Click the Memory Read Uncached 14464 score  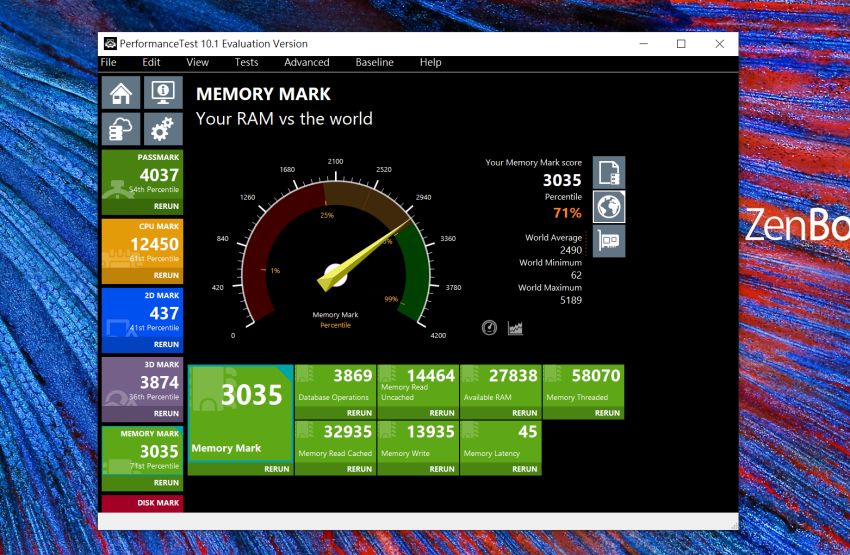[431, 376]
